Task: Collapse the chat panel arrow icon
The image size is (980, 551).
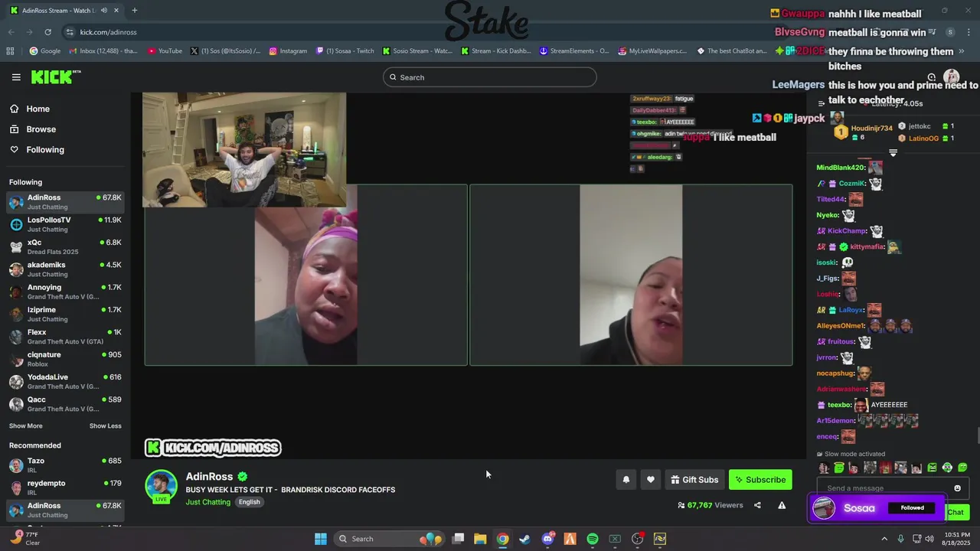Action: click(822, 103)
